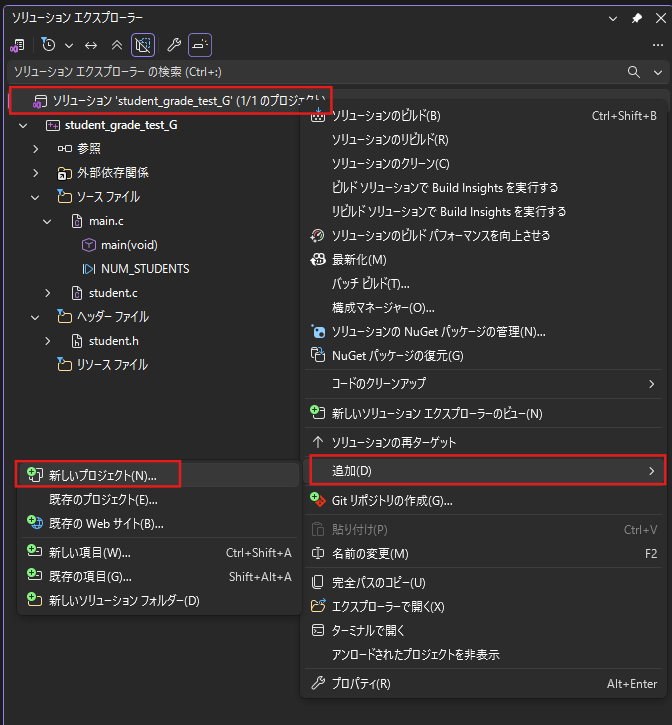Screen dimensions: 672x725
Task: Open the window position dropdown arrow
Action: coord(613,18)
